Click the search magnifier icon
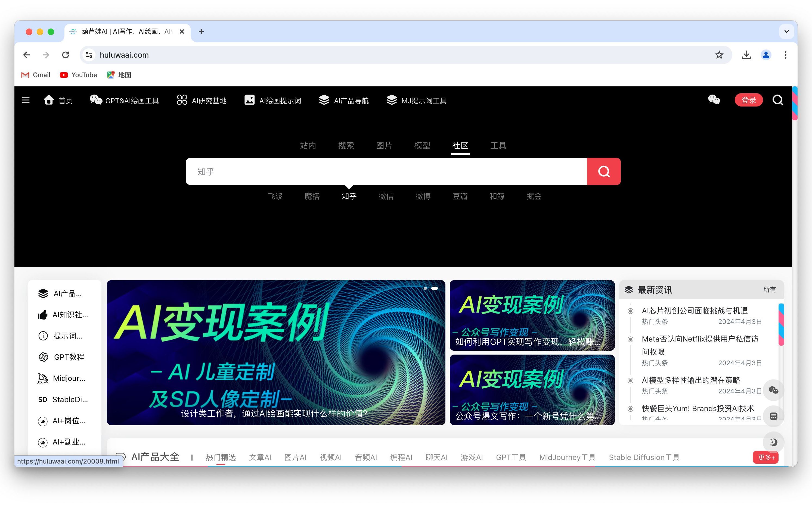The width and height of the screenshot is (812, 507). (605, 171)
